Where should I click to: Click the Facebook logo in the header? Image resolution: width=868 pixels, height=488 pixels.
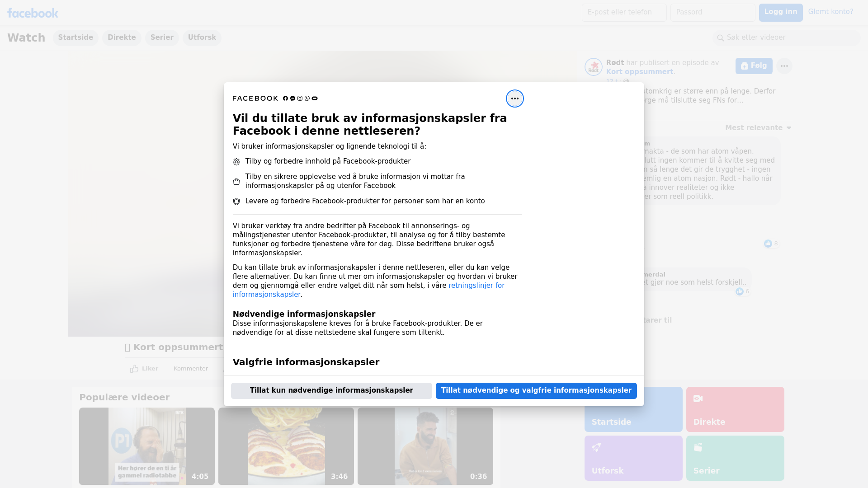pos(33,13)
